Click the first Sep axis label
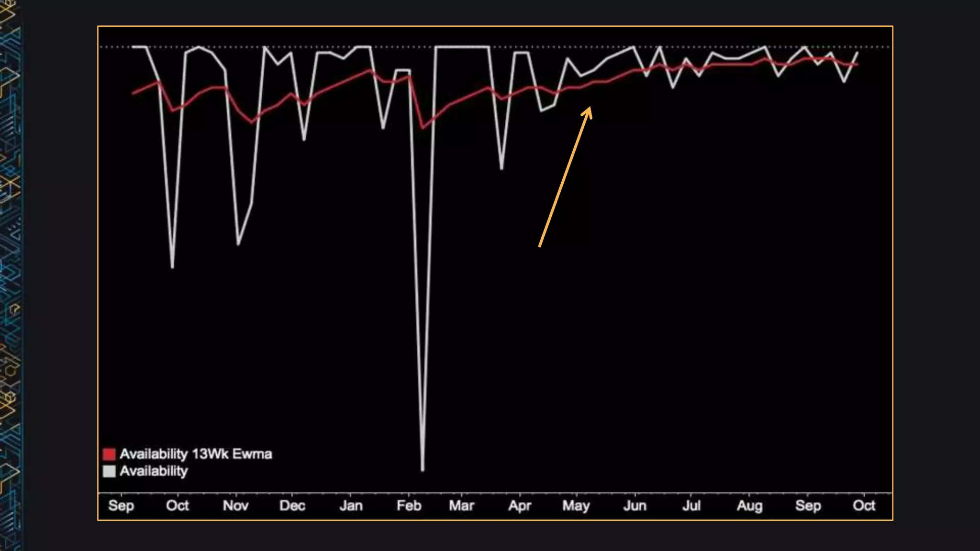Image resolution: width=980 pixels, height=551 pixels. [x=121, y=506]
